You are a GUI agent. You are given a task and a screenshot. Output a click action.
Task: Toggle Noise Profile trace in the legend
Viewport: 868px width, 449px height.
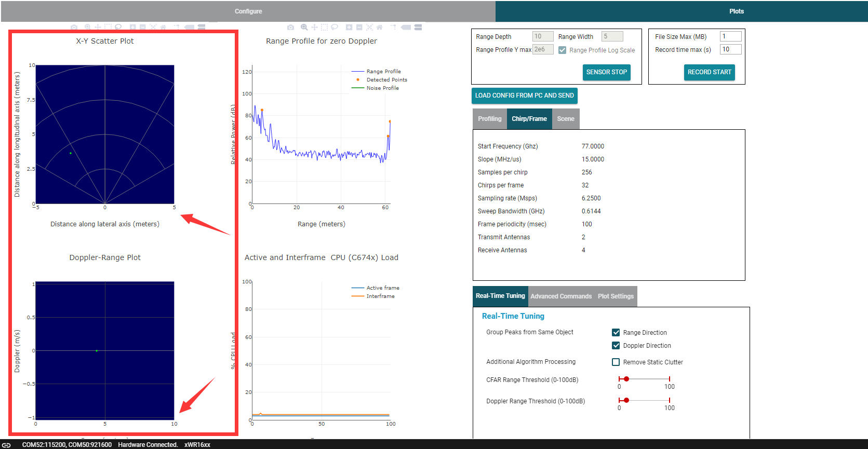375,88
